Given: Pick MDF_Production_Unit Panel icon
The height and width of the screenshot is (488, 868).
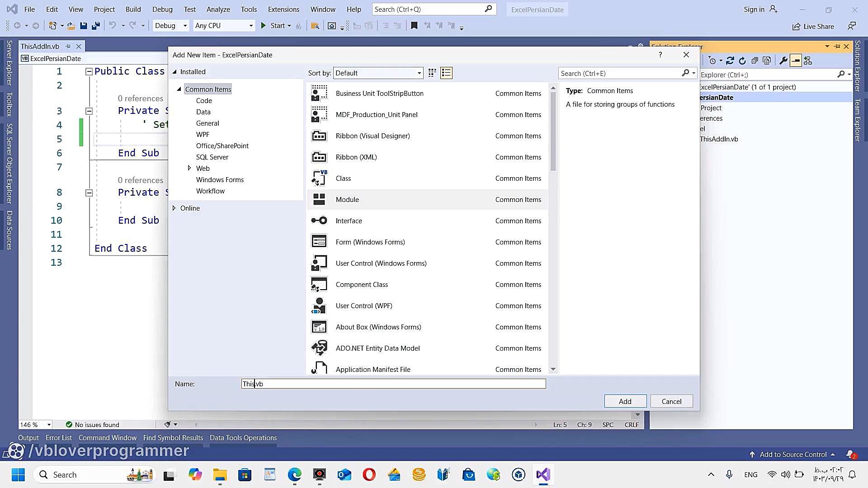Looking at the screenshot, I should pyautogui.click(x=319, y=114).
